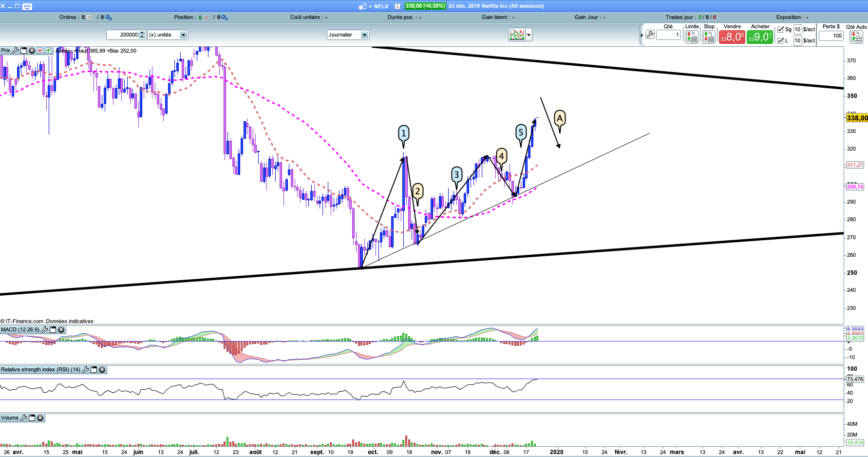868x457 pixels.
Task: Open the position settings gears beside Position
Action: click(x=225, y=17)
